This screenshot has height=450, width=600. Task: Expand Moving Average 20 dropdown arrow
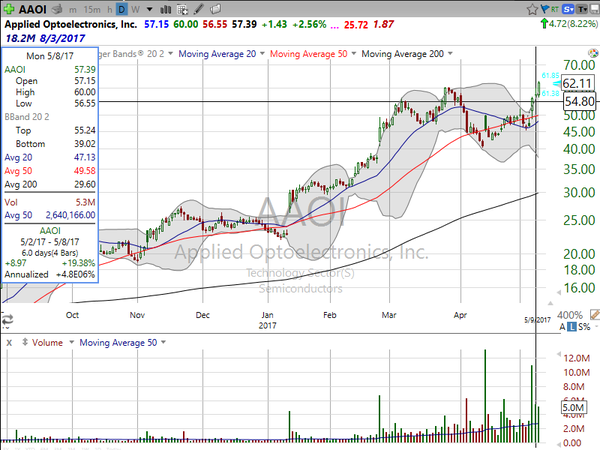click(262, 54)
